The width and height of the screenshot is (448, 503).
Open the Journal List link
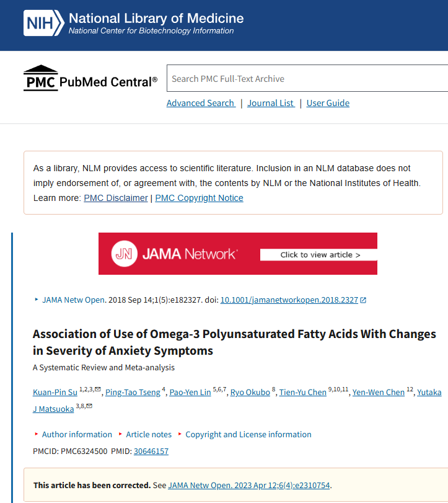(x=271, y=103)
